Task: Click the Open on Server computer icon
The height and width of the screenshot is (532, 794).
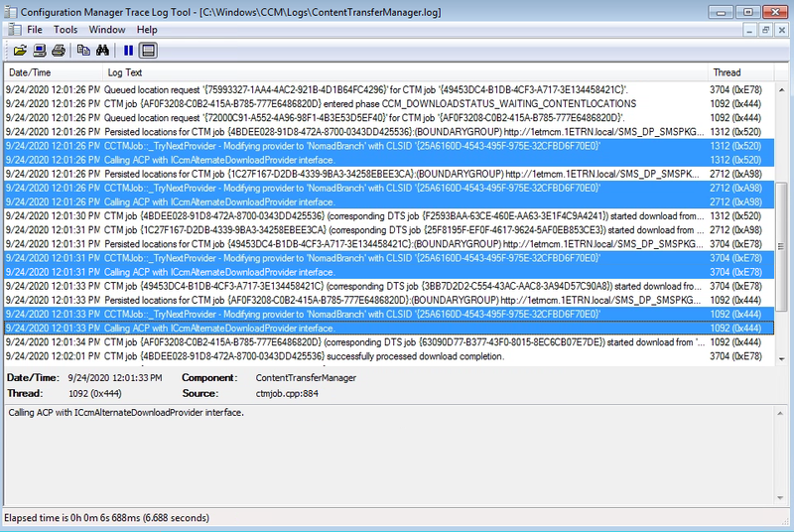Action: (x=39, y=51)
